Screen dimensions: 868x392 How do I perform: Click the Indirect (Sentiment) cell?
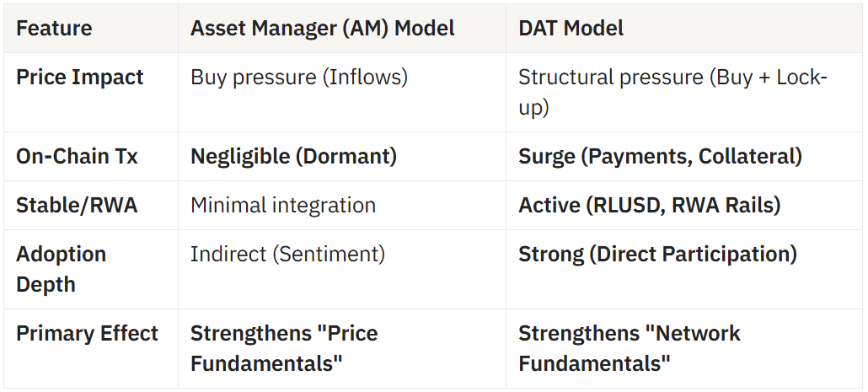tap(287, 255)
